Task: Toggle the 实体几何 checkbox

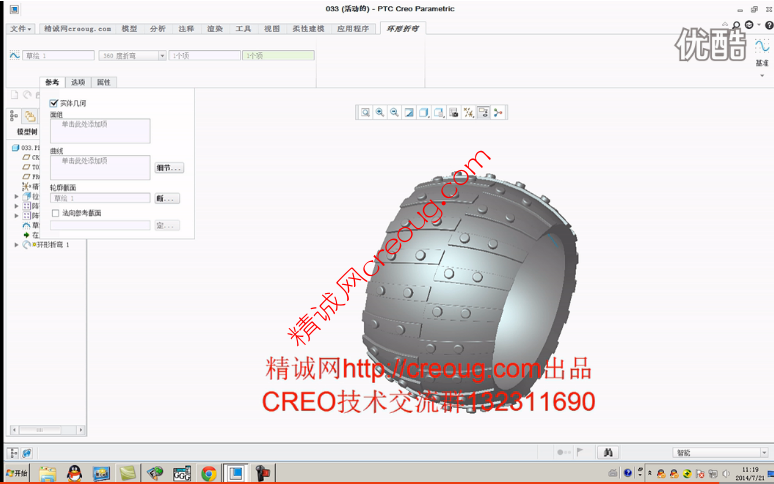Action: point(54,103)
